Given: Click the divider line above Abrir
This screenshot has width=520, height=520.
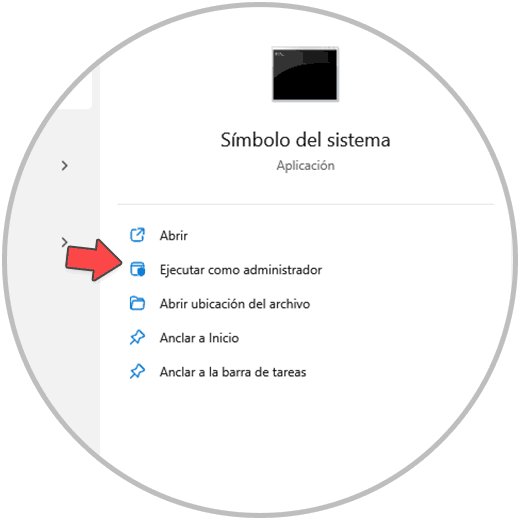Looking at the screenshot, I should click(x=305, y=204).
